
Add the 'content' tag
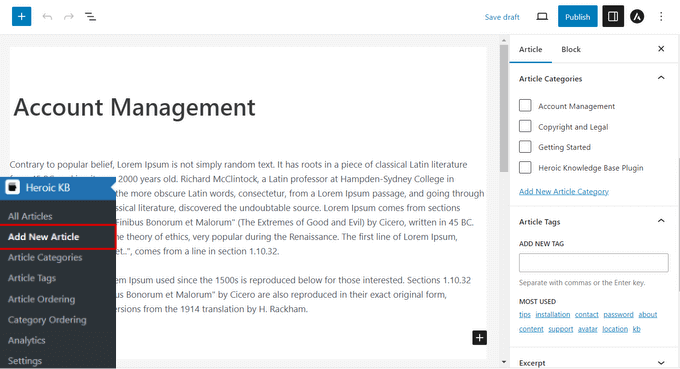click(x=531, y=329)
